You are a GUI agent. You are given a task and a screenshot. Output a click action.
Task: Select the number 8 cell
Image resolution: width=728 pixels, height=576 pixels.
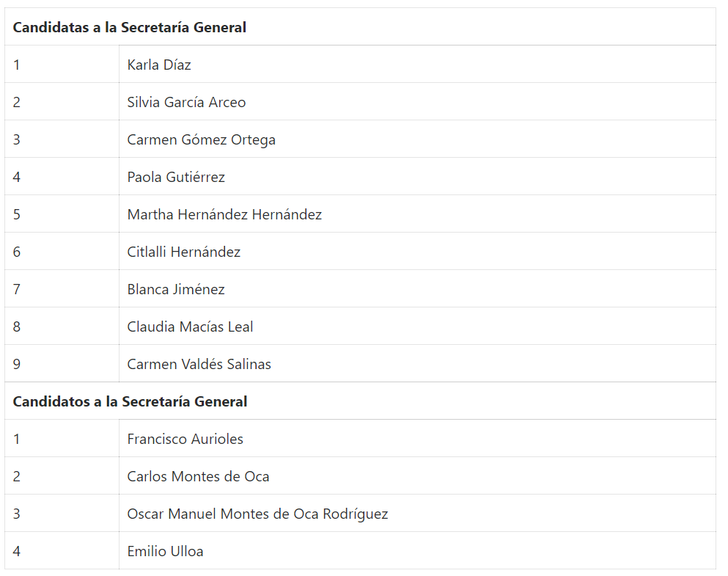tap(17, 327)
